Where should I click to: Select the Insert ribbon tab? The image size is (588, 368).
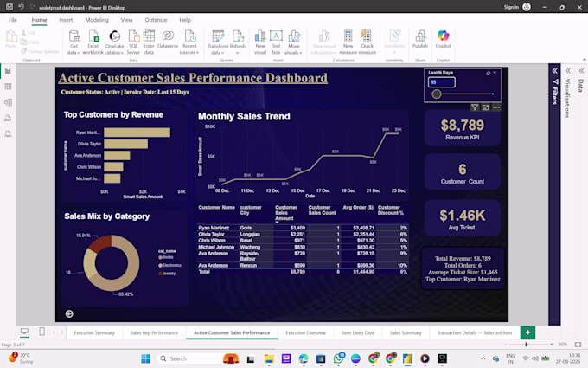pyautogui.click(x=66, y=20)
